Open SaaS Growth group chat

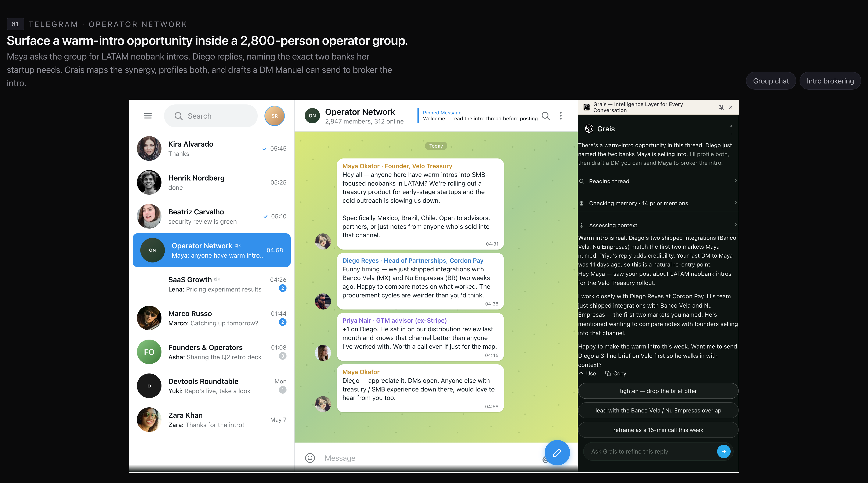point(212,284)
